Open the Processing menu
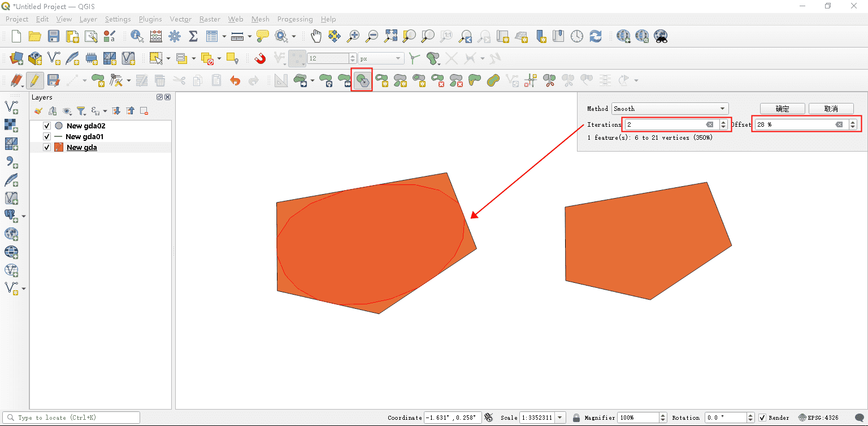 click(x=295, y=19)
